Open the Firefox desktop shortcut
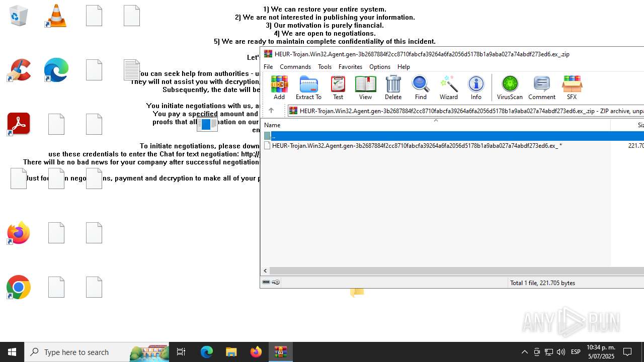Image resolution: width=644 pixels, height=362 pixels. pyautogui.click(x=19, y=233)
